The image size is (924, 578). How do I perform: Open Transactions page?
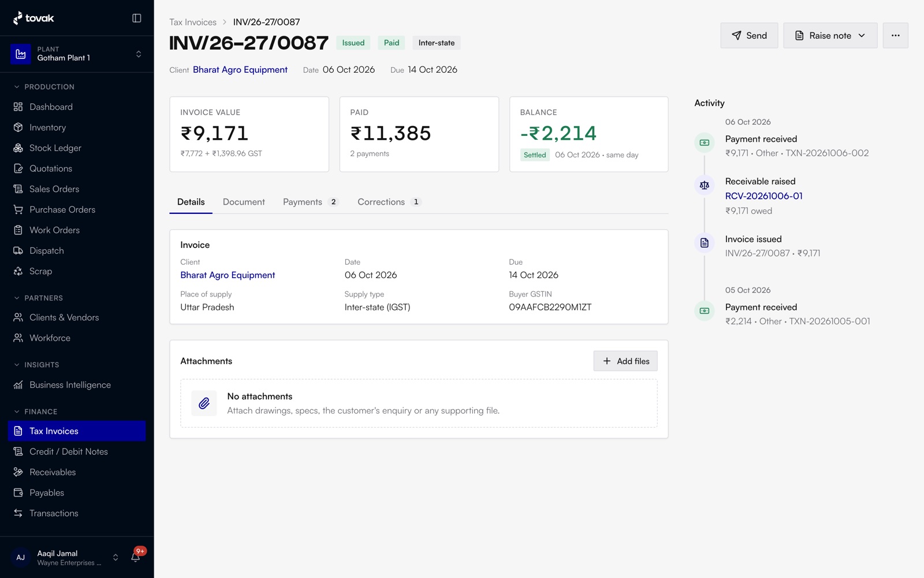click(x=77, y=513)
